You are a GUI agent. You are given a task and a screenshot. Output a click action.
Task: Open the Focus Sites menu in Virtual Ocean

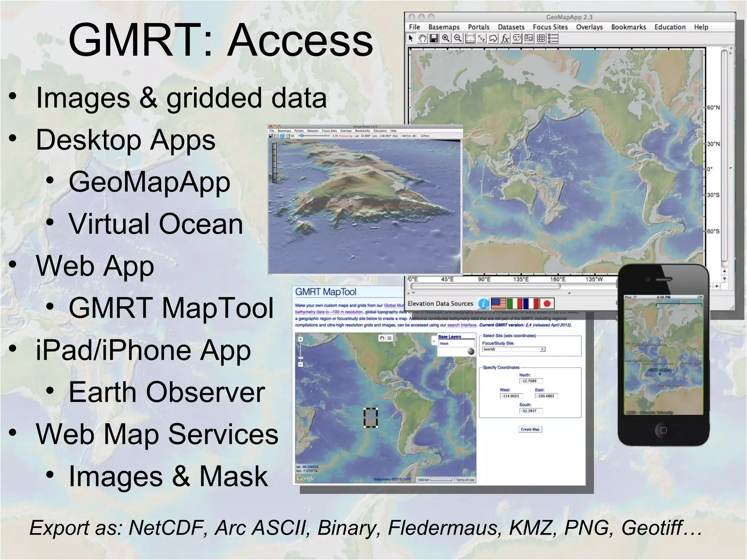click(x=329, y=131)
